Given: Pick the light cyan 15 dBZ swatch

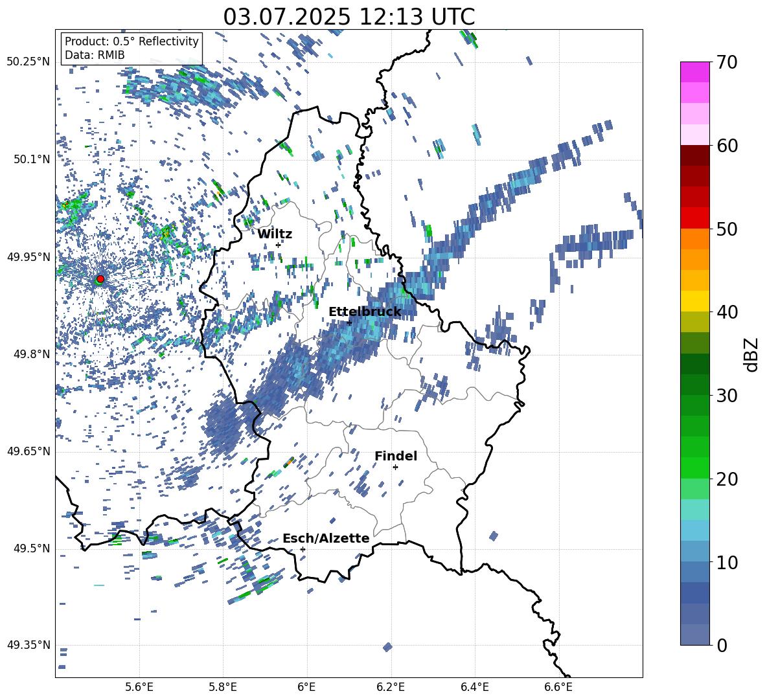Looking at the screenshot, I should (x=694, y=510).
